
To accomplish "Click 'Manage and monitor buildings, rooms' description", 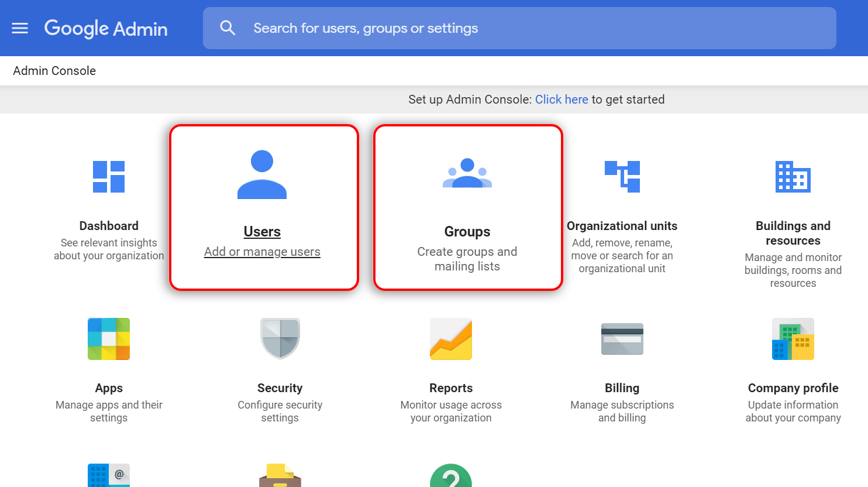I will (x=793, y=270).
